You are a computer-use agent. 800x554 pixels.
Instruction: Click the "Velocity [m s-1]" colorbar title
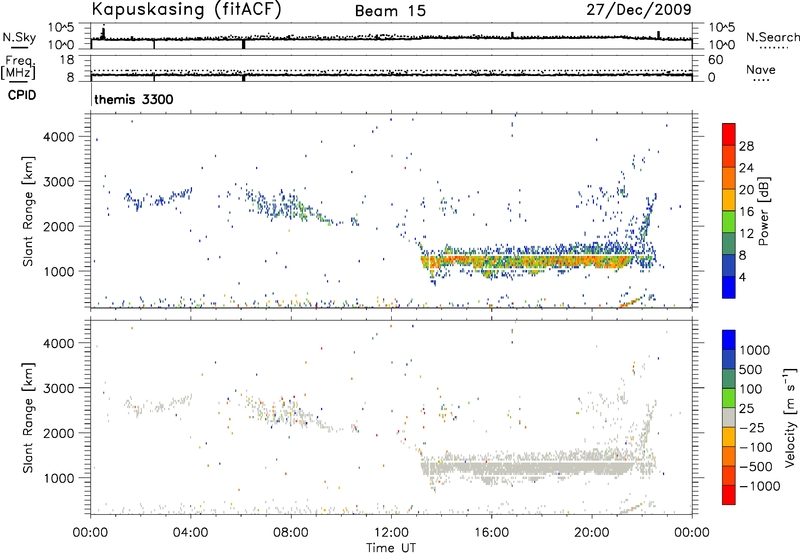(790, 416)
